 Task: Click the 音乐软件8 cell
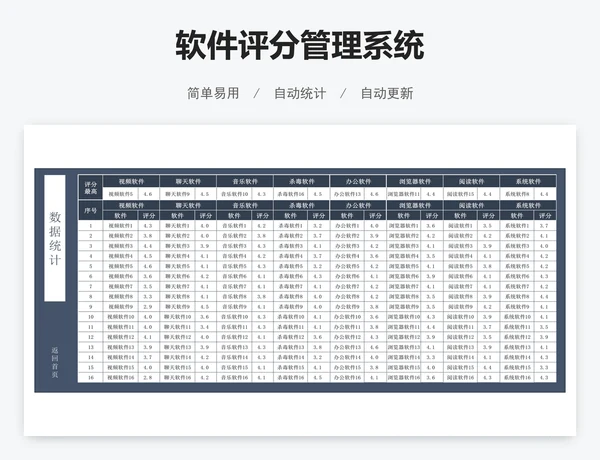click(234, 297)
